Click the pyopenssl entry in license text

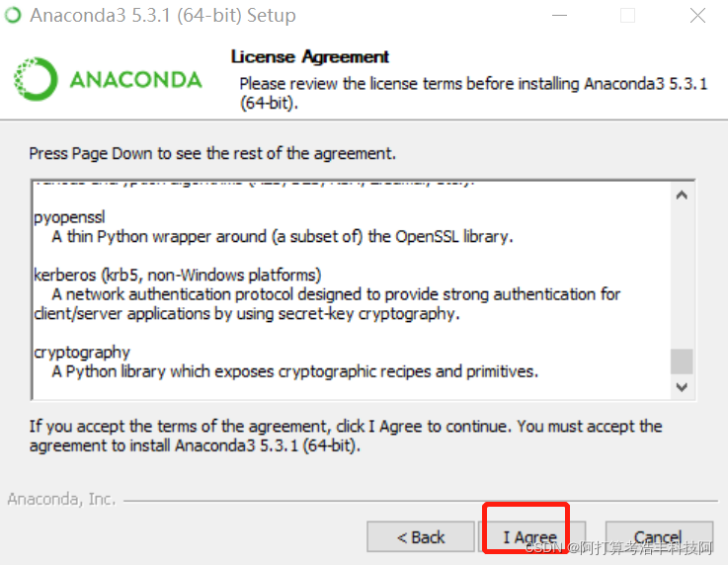(70, 217)
